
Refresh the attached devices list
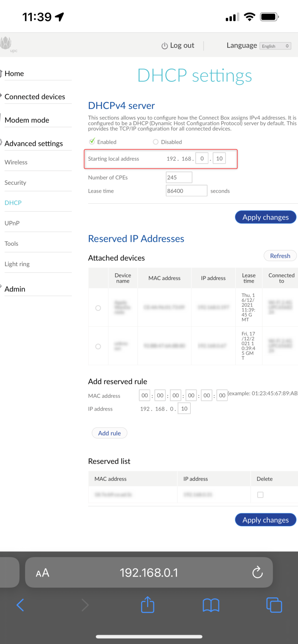[280, 256]
